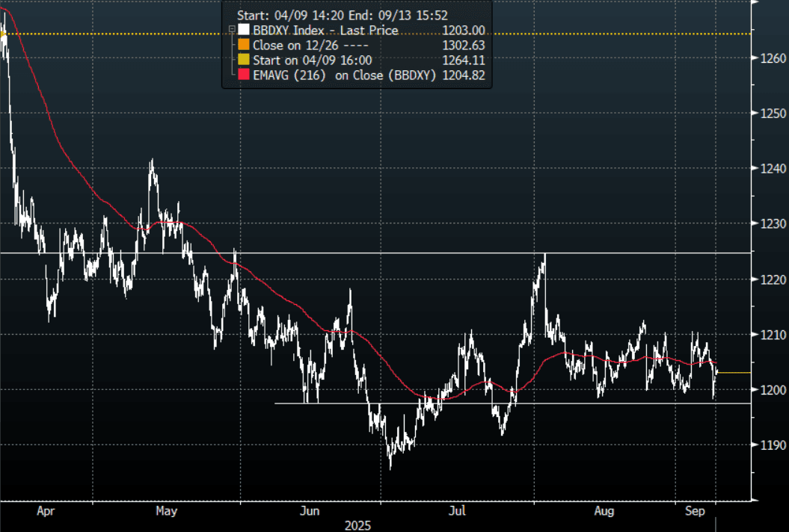Click the EMAVG value 1204.82

tap(464, 75)
